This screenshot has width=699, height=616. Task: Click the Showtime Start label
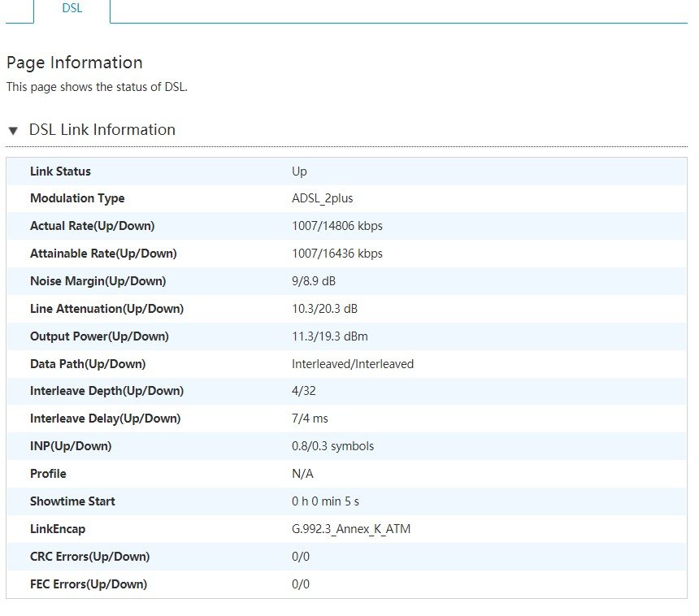(72, 501)
